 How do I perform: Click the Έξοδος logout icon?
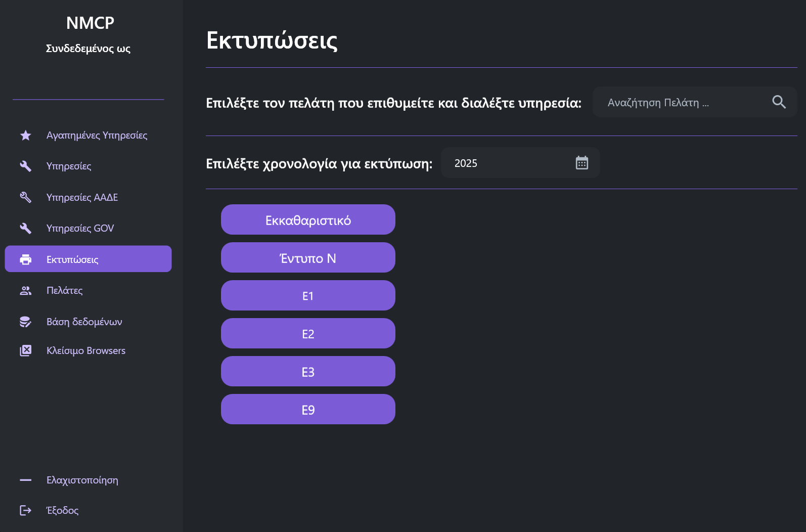pos(26,510)
